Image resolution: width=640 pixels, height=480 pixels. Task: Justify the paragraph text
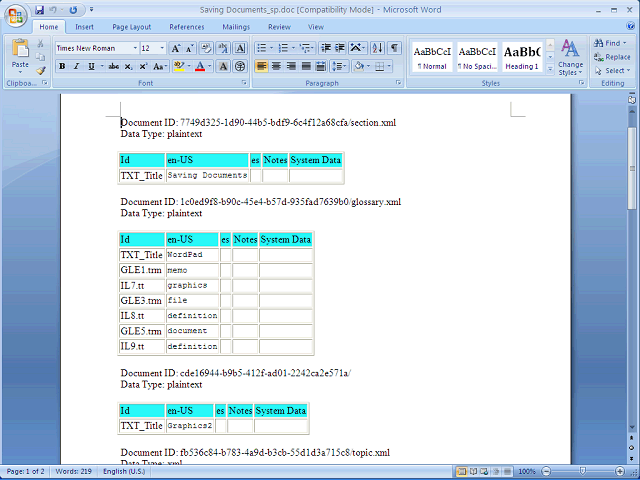tap(306, 66)
